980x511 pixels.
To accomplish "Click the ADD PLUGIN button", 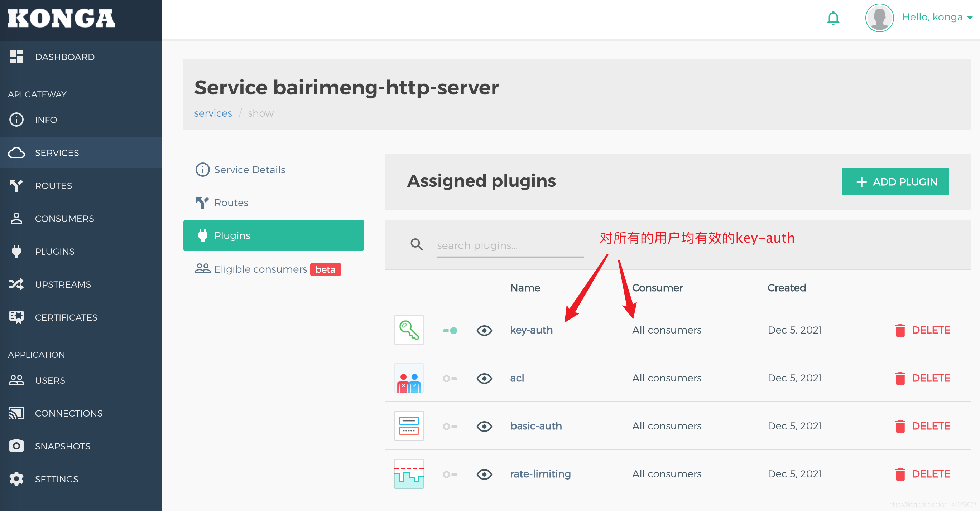I will pos(895,182).
